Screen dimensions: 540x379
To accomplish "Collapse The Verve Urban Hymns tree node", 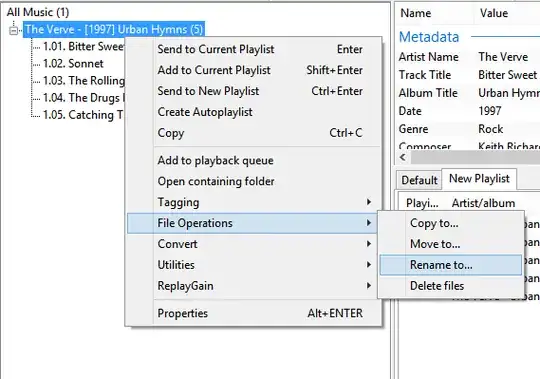I will (x=13, y=31).
